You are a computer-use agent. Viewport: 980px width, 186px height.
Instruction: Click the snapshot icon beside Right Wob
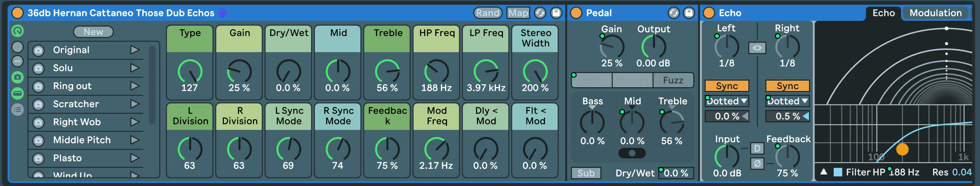(38, 122)
